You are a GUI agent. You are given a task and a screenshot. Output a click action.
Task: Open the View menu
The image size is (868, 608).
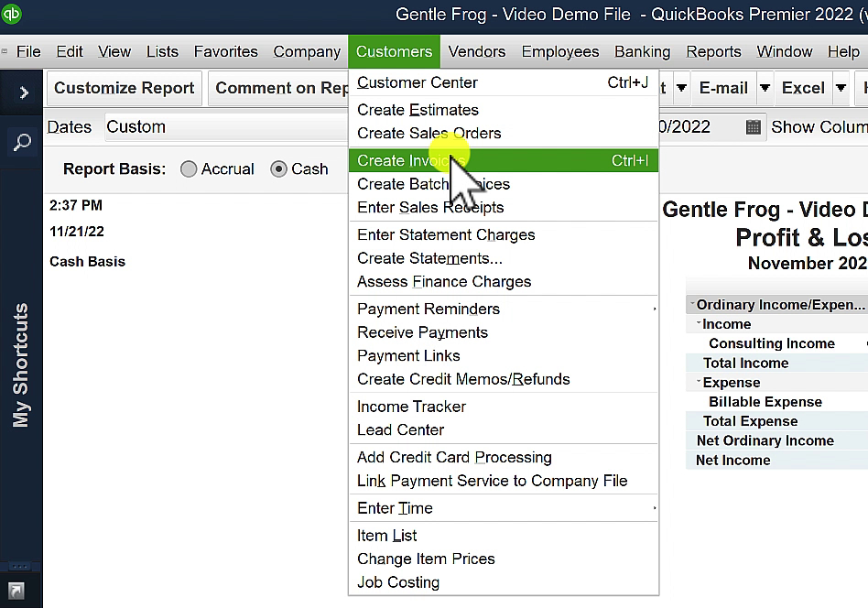tap(114, 51)
